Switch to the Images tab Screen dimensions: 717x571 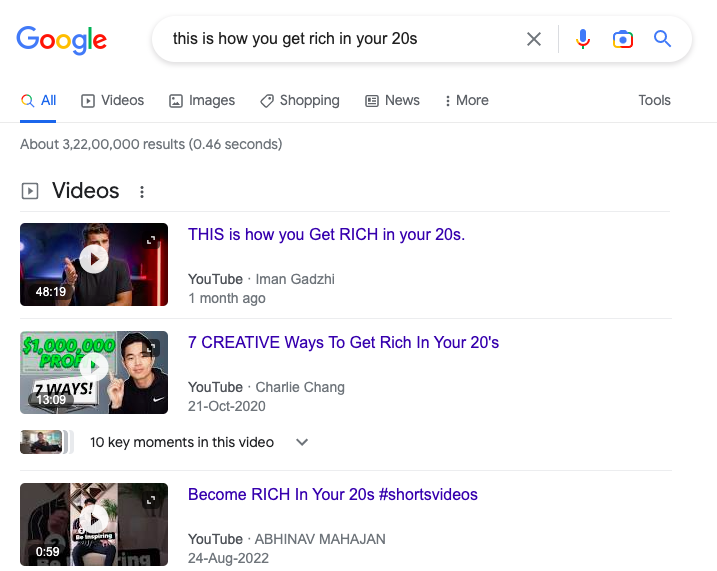coord(202,101)
